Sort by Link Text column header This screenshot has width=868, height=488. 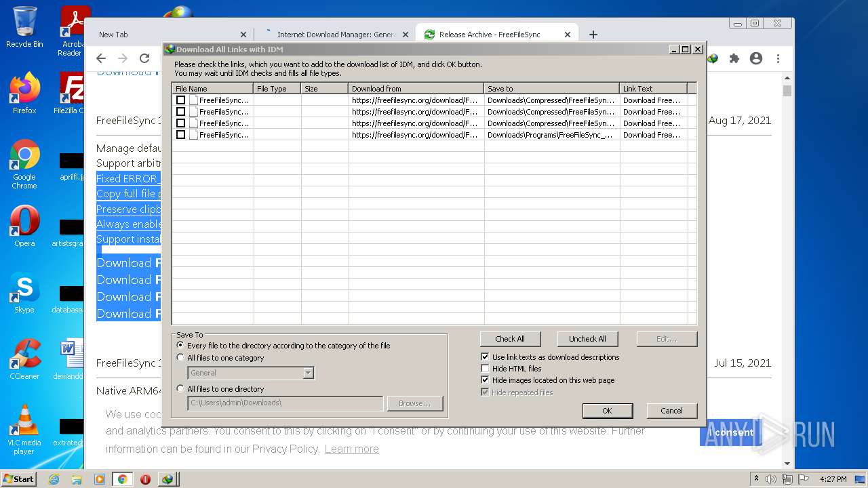pos(654,89)
